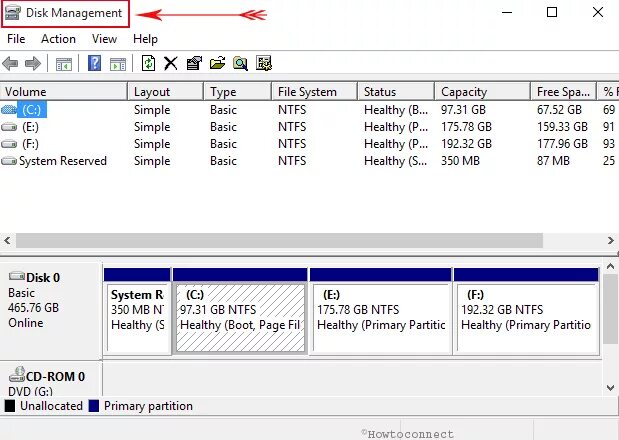This screenshot has width=619, height=440.
Task: Open Help with the question mark icon
Action: pyautogui.click(x=94, y=63)
